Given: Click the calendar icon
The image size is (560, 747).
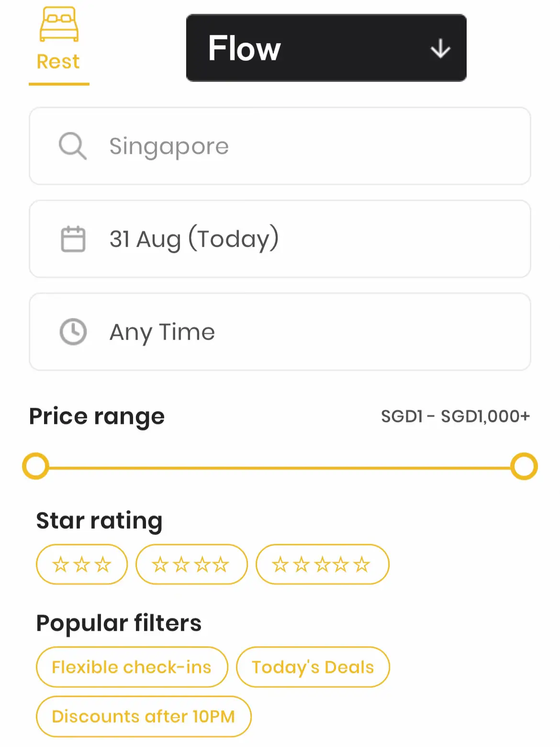Looking at the screenshot, I should click(x=73, y=238).
